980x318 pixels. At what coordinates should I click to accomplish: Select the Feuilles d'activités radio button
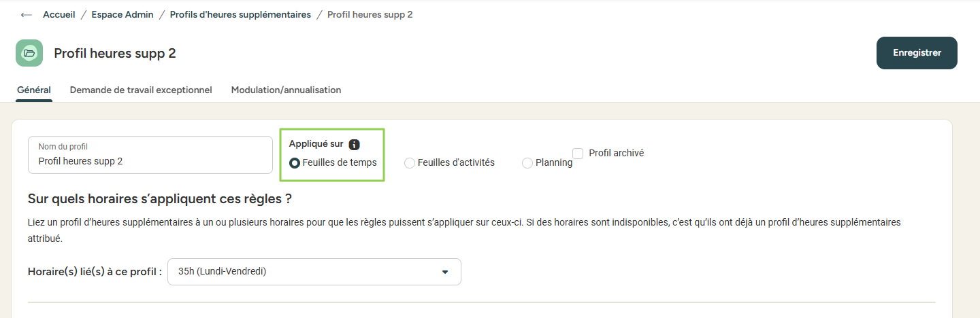coord(410,162)
